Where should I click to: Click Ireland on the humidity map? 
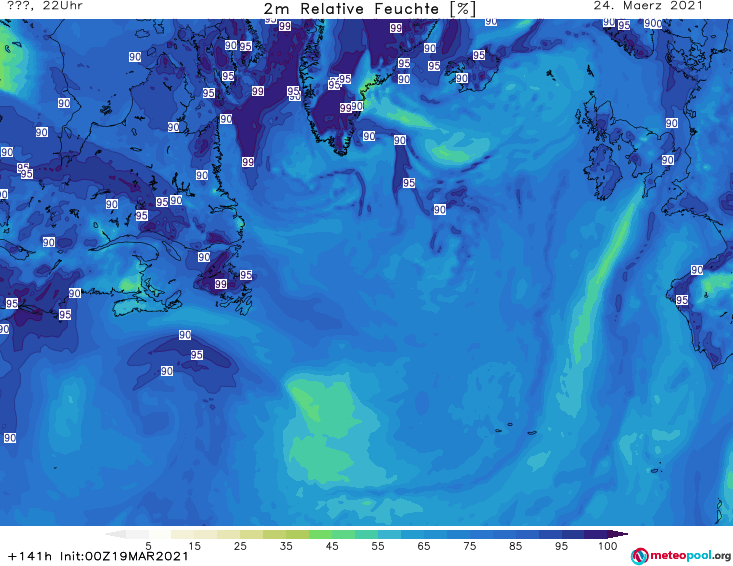[x=601, y=172]
